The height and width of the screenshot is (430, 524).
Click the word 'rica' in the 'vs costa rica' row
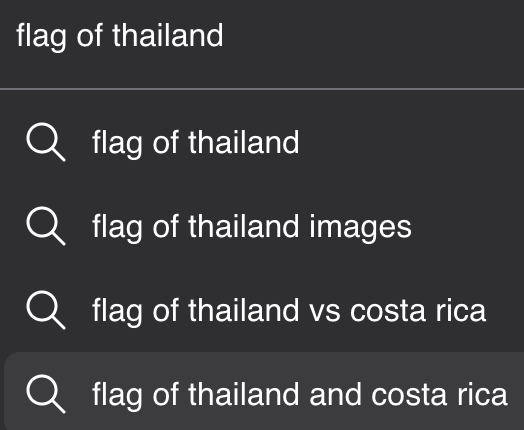(x=461, y=310)
